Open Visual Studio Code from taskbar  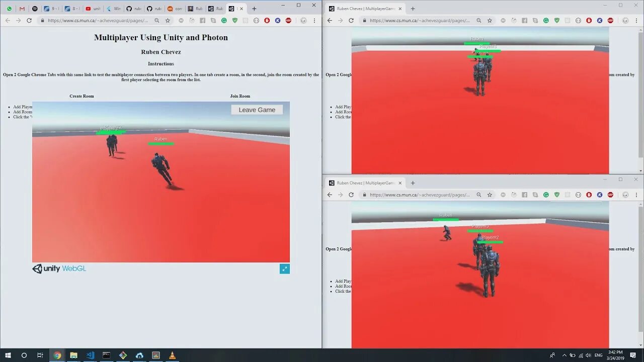[x=90, y=355]
